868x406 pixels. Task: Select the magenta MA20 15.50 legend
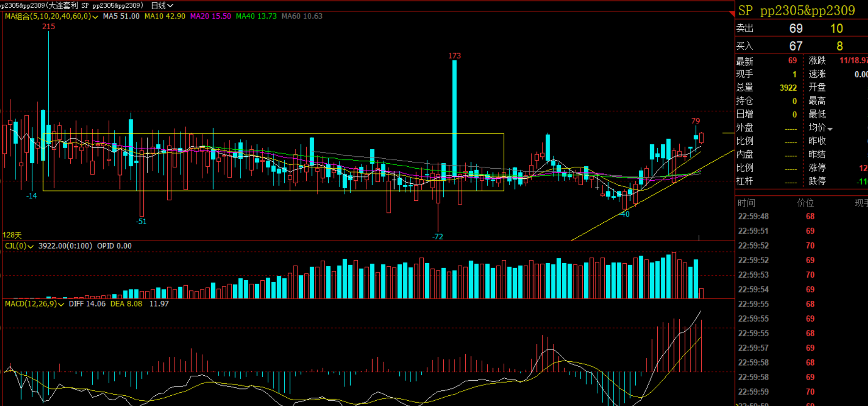point(210,16)
